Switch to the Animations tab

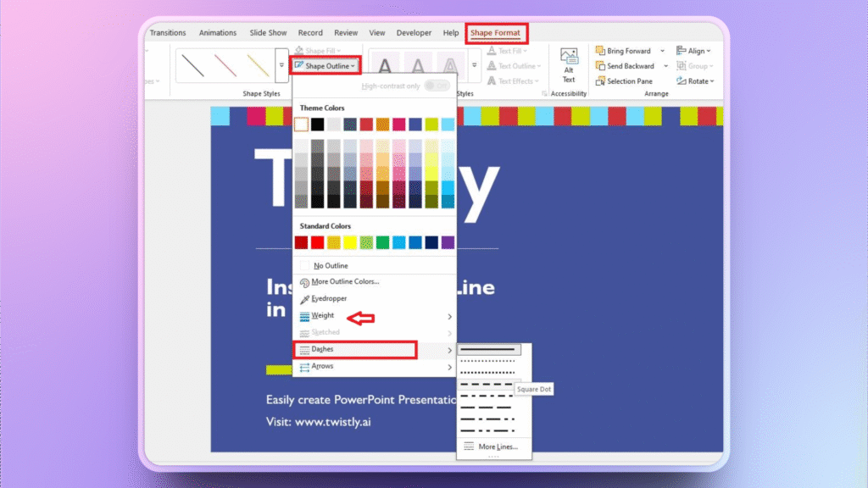pos(218,33)
